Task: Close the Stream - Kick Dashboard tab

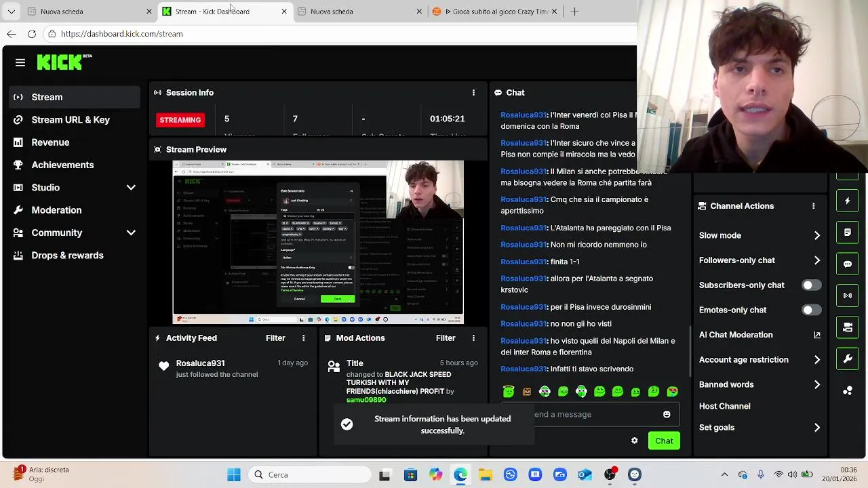Action: click(x=284, y=12)
